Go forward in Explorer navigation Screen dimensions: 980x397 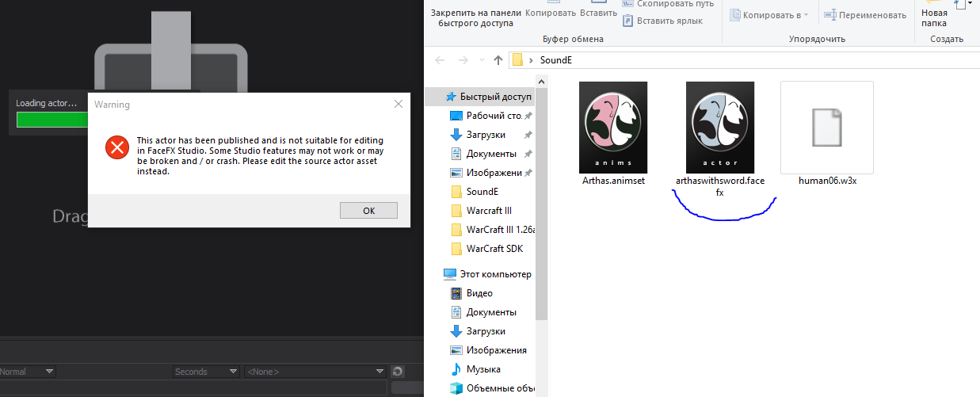463,59
